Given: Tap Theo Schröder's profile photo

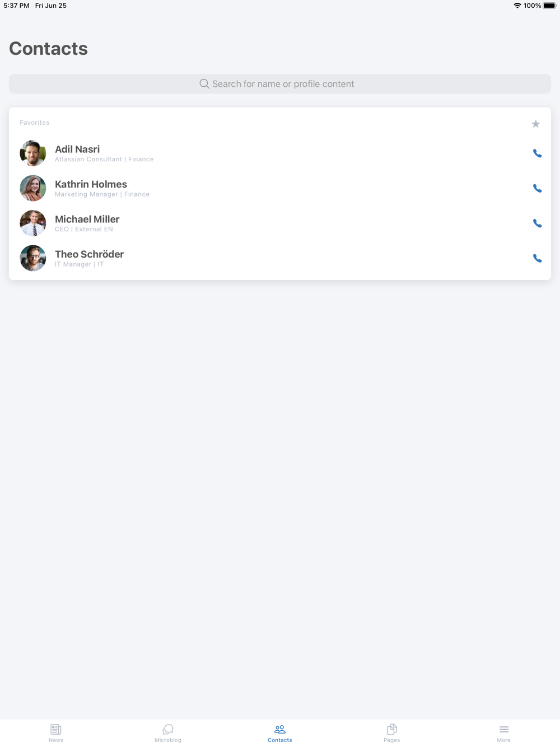Looking at the screenshot, I should 33,258.
